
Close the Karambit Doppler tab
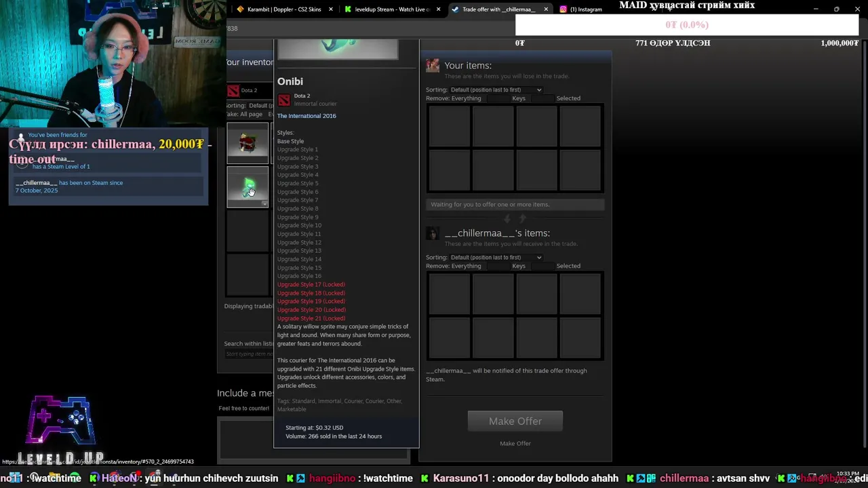(x=331, y=9)
